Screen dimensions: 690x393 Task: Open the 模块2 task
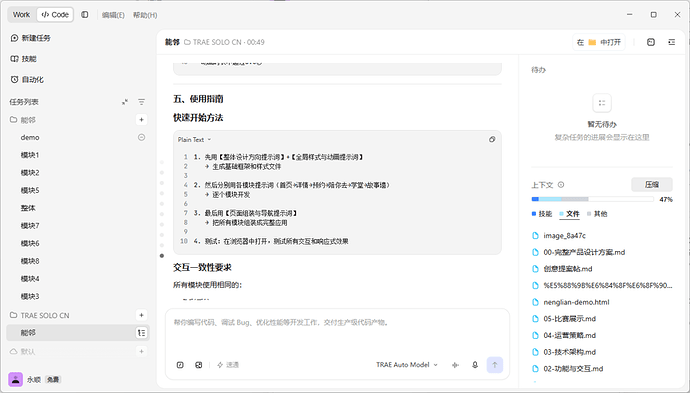(x=30, y=173)
